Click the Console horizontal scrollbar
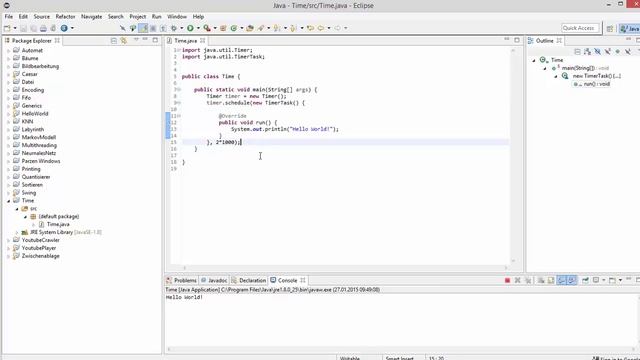The image size is (640, 360). 400,349
